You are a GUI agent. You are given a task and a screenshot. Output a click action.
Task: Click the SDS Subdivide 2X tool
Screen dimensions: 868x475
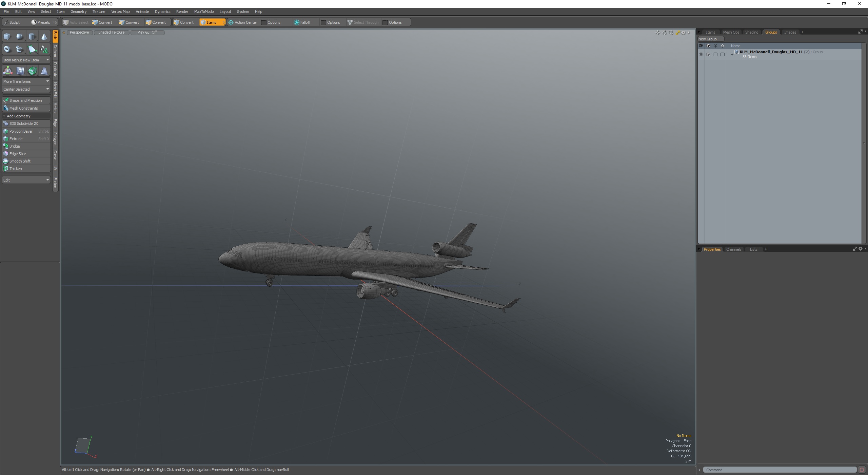pos(26,123)
